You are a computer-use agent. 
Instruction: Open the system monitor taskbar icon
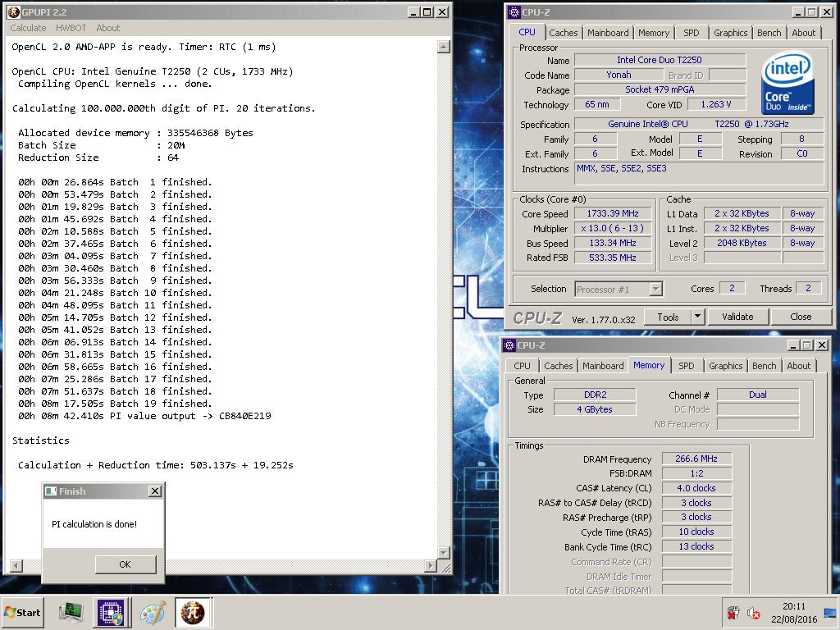[x=71, y=613]
